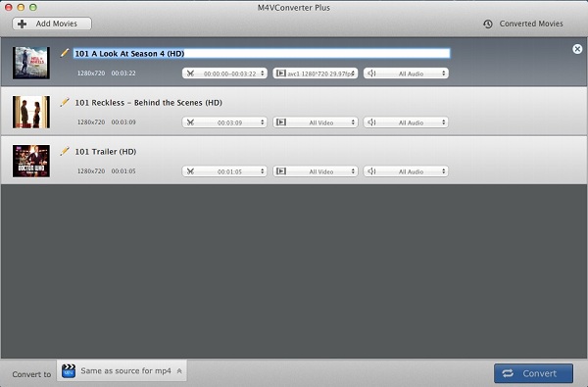Open the Converted Movies history

(x=523, y=24)
